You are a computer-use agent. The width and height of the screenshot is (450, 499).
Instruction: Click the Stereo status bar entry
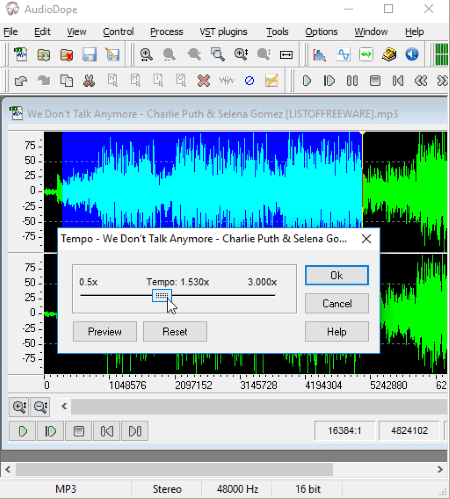[x=167, y=489]
